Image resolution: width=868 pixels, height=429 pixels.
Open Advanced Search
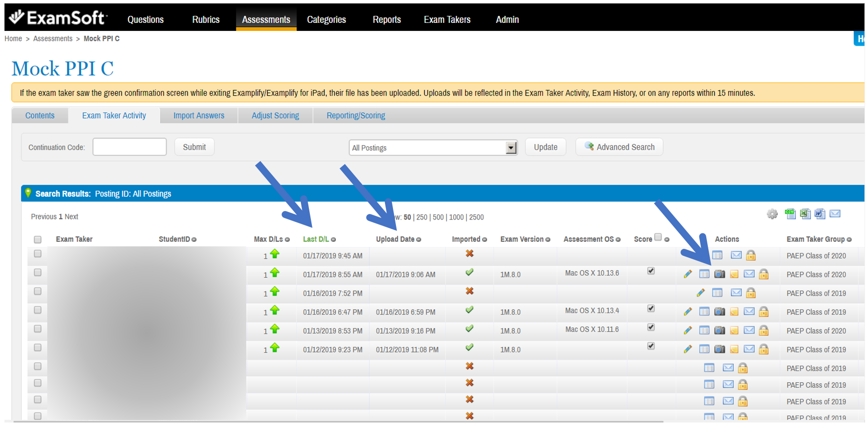click(619, 147)
